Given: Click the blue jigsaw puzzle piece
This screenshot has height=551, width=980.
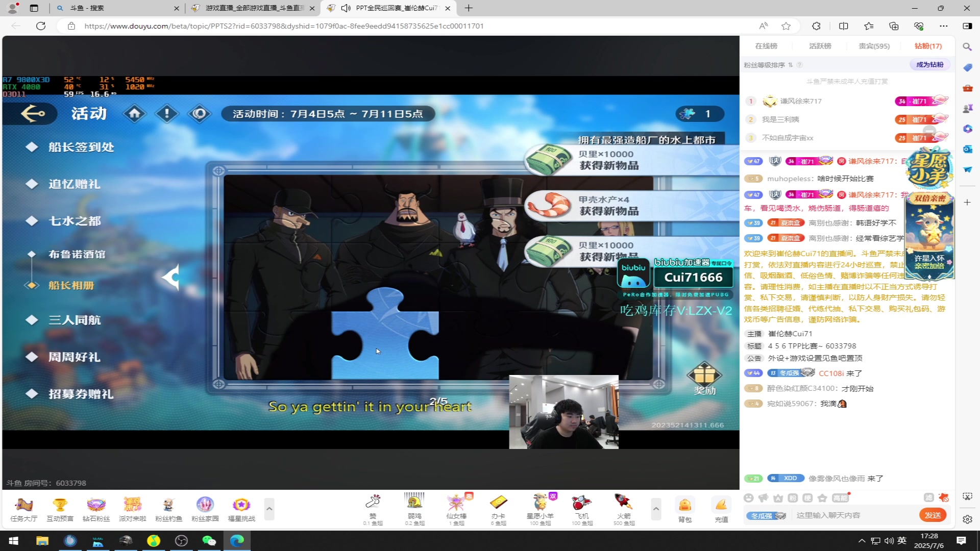Looking at the screenshot, I should (x=385, y=334).
